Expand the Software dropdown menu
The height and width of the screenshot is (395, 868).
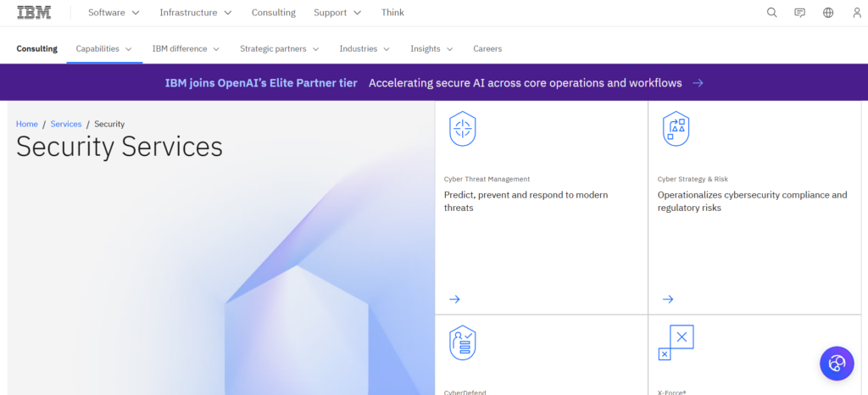[114, 13]
